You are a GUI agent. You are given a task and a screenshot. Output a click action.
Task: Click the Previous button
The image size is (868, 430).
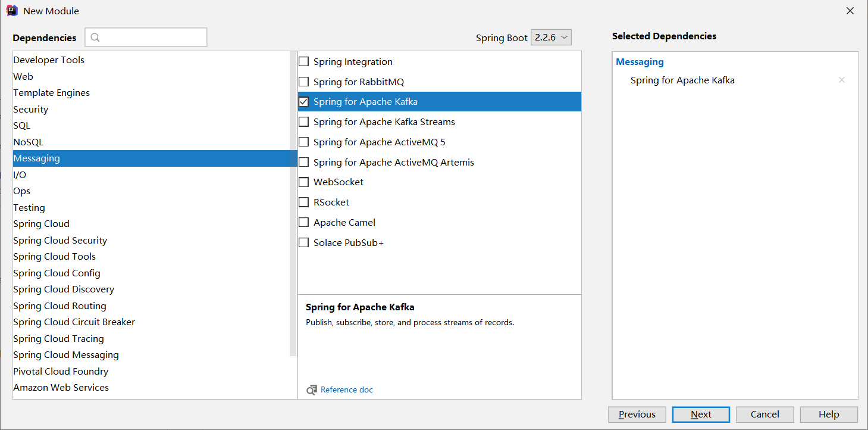pos(637,415)
